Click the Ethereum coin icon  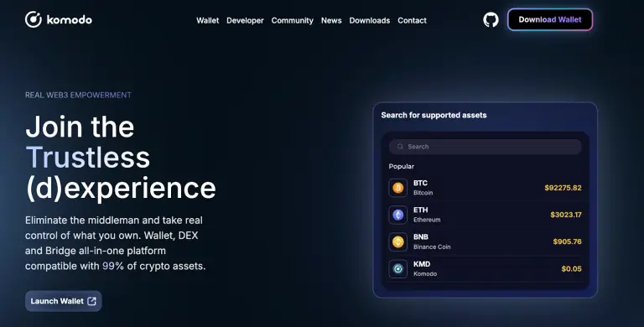[398, 215]
